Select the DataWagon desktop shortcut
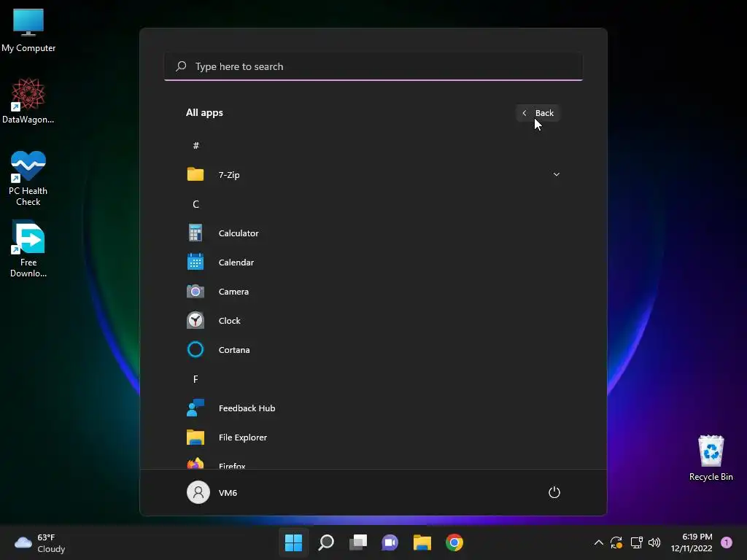Screen dimensions: 747x560 pos(28,101)
